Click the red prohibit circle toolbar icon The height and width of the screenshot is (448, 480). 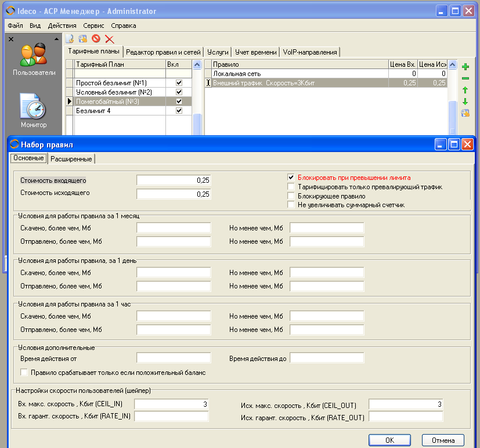[96, 39]
